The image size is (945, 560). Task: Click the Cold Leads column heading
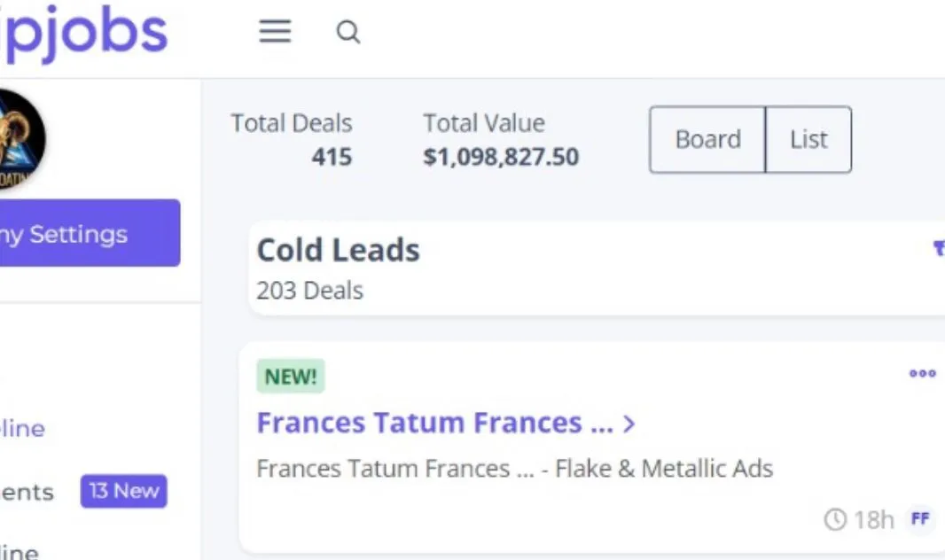338,251
